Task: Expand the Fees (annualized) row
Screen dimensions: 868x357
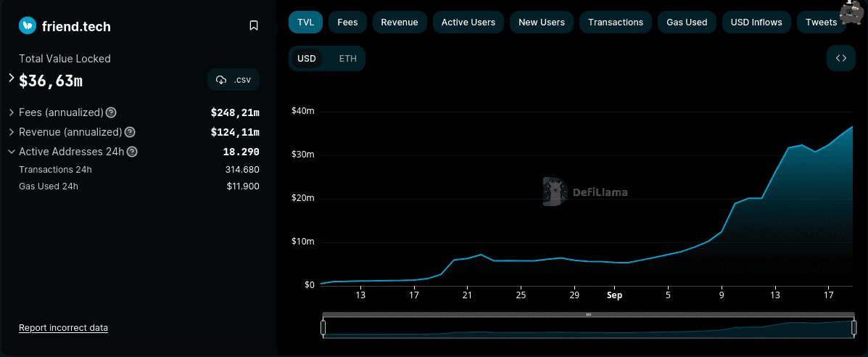Action: [12, 112]
